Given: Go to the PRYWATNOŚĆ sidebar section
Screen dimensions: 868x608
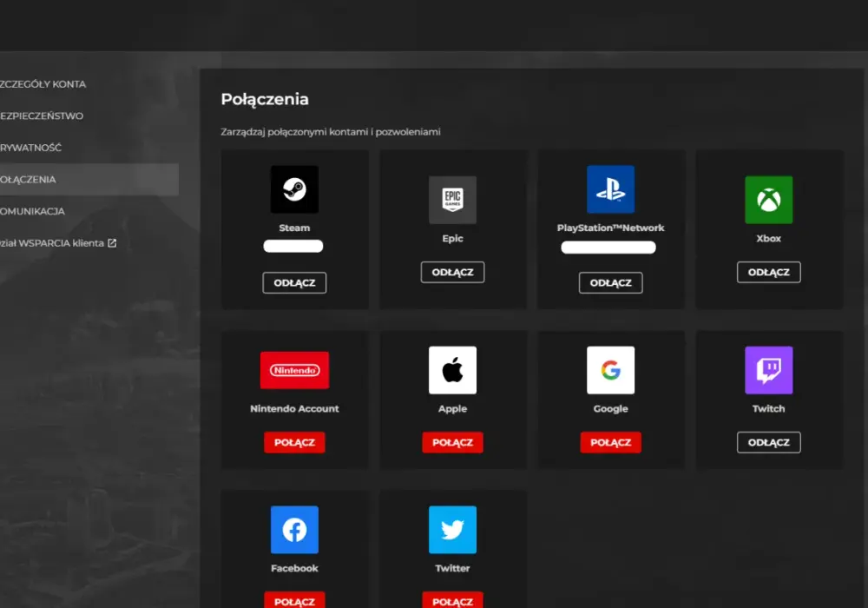Looking at the screenshot, I should click(x=31, y=148).
